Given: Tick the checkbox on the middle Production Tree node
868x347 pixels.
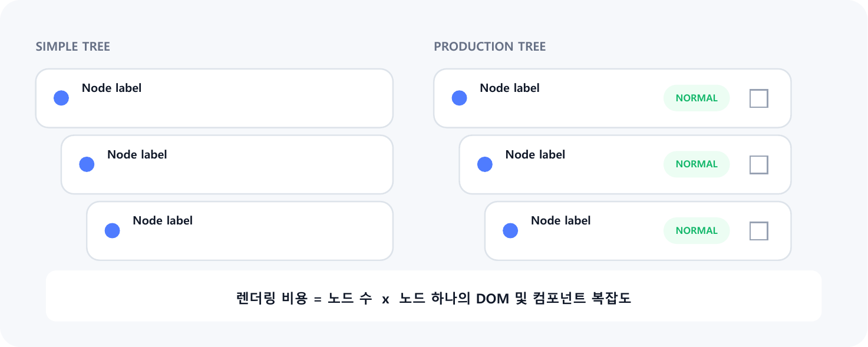Looking at the screenshot, I should click(x=758, y=164).
